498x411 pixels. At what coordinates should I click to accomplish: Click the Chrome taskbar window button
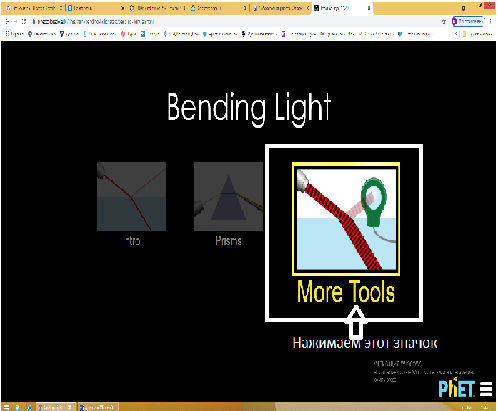(x=56, y=407)
